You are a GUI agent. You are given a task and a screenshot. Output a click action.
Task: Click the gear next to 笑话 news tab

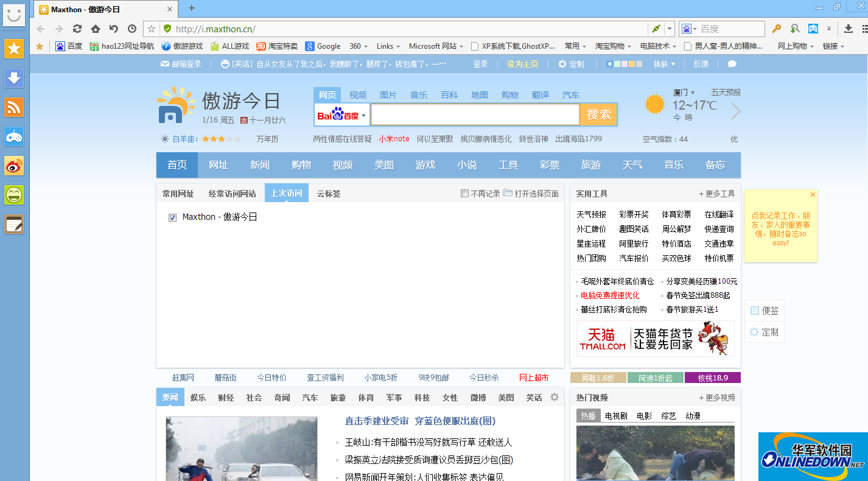coord(555,397)
